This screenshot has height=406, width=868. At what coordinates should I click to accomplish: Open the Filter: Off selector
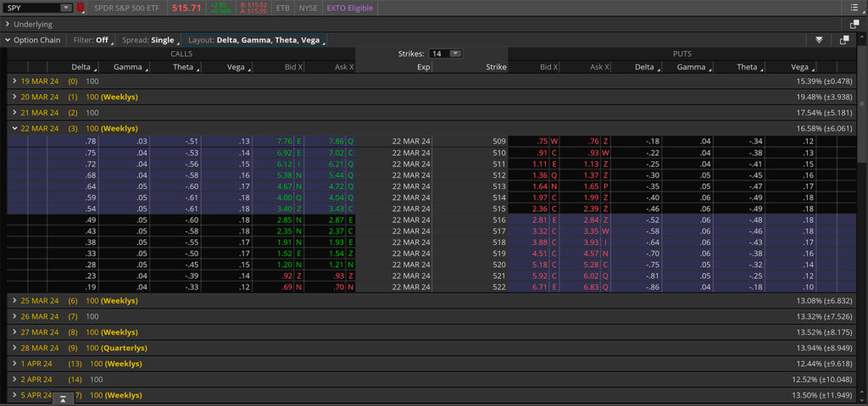(x=90, y=40)
